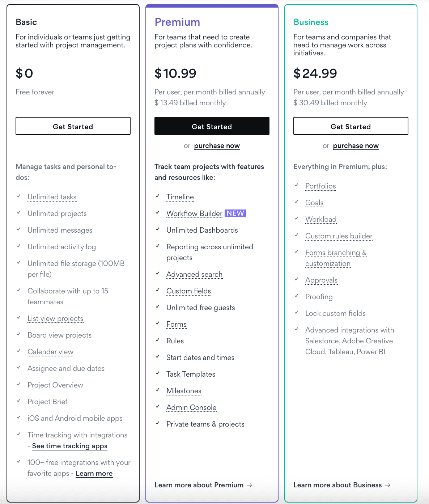Click the NEW badge beside Workflow Builder
429x504 pixels.
[x=235, y=213]
